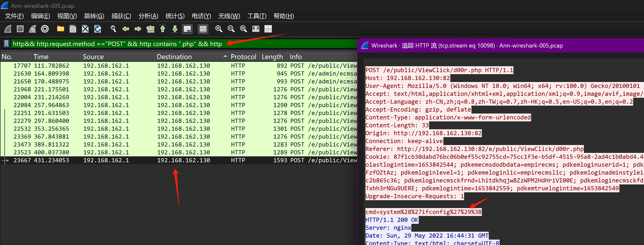
Task: Open the 分析(A) menu
Action: [148, 16]
